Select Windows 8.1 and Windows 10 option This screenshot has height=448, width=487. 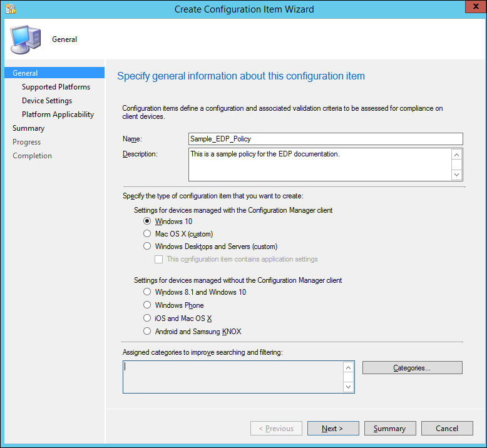click(x=147, y=292)
